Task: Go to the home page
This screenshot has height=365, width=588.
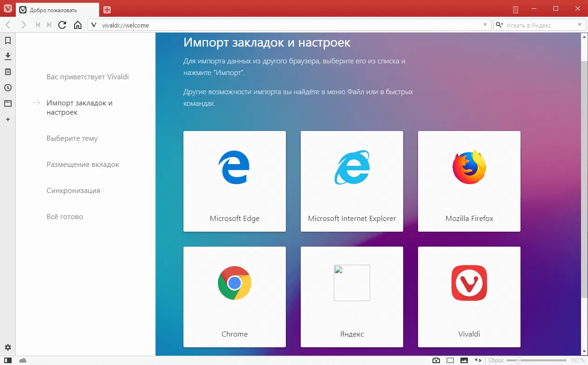Action: tap(78, 25)
